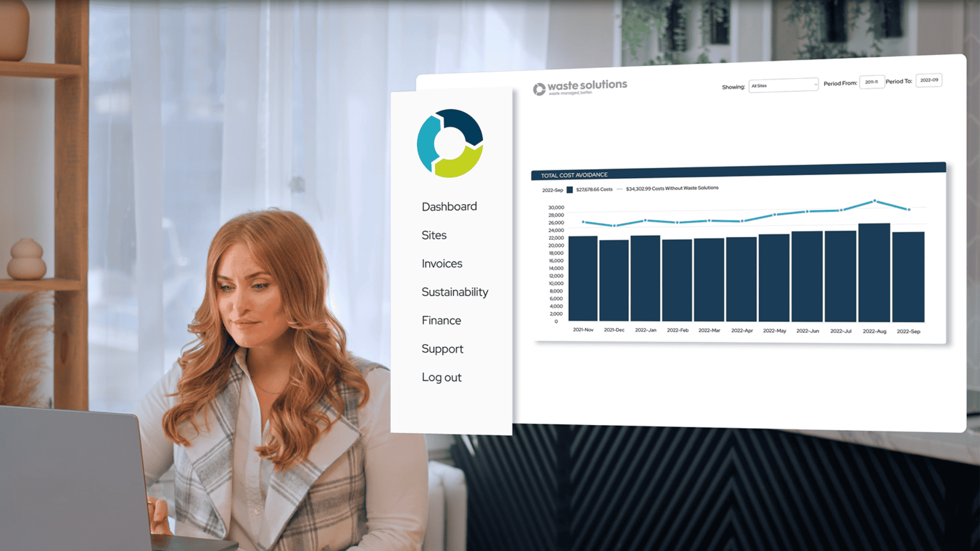980x551 pixels.
Task: Select the 2022-Apr bar
Action: coord(741,279)
